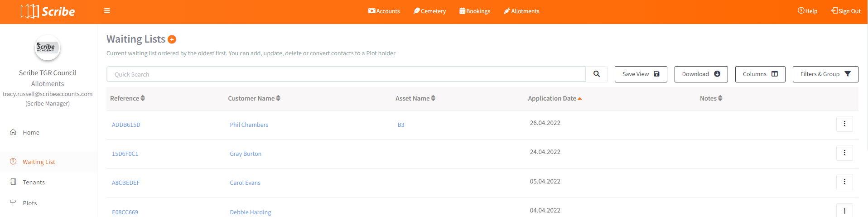Open the Cemetery top menu
Viewport: 868px width, 217px height.
pyautogui.click(x=429, y=11)
